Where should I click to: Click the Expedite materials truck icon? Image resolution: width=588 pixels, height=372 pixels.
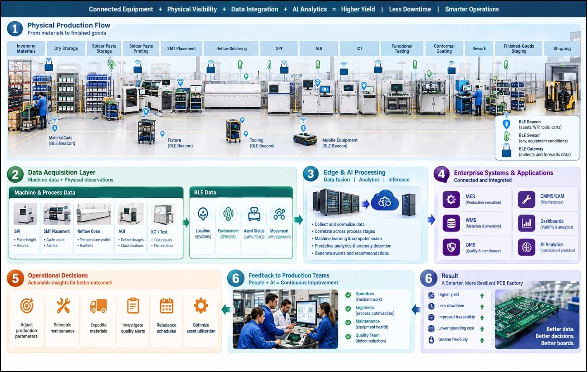click(x=98, y=306)
